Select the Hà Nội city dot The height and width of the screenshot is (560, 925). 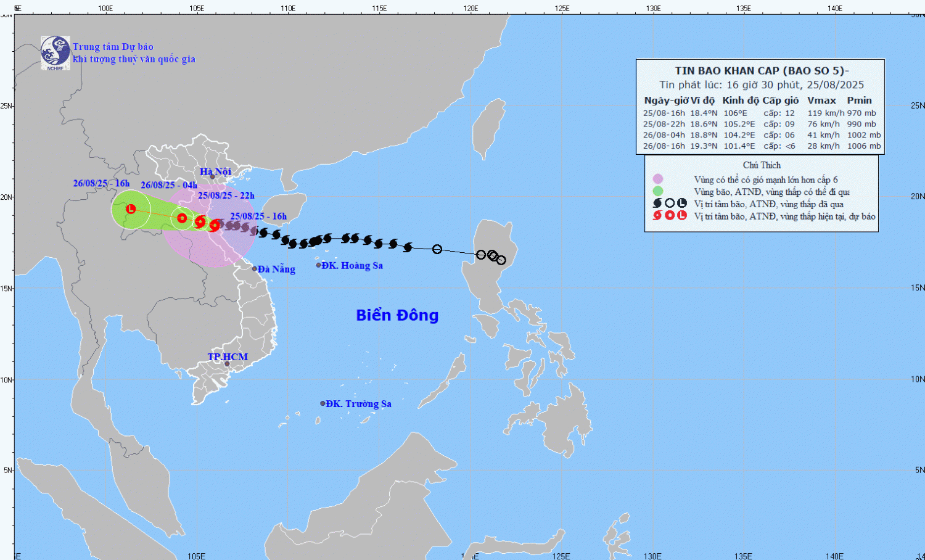click(212, 177)
